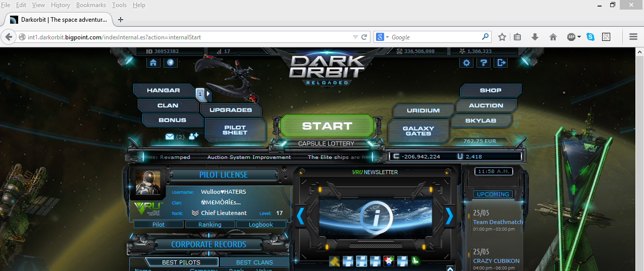
Task: Open the Help menu
Action: point(139,5)
